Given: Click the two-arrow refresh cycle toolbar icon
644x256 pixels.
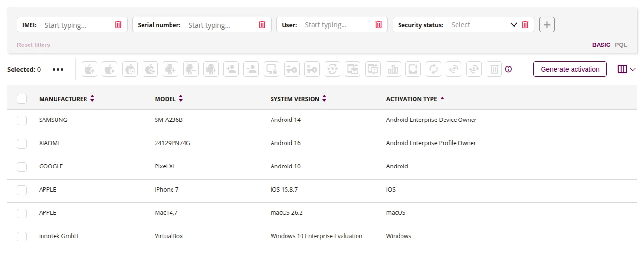Looking at the screenshot, I should point(433,69).
